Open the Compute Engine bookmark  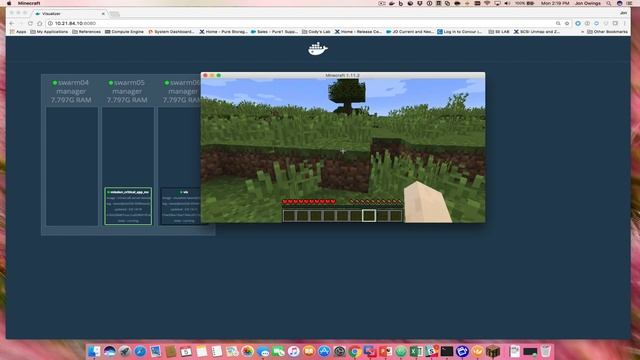[x=124, y=31]
